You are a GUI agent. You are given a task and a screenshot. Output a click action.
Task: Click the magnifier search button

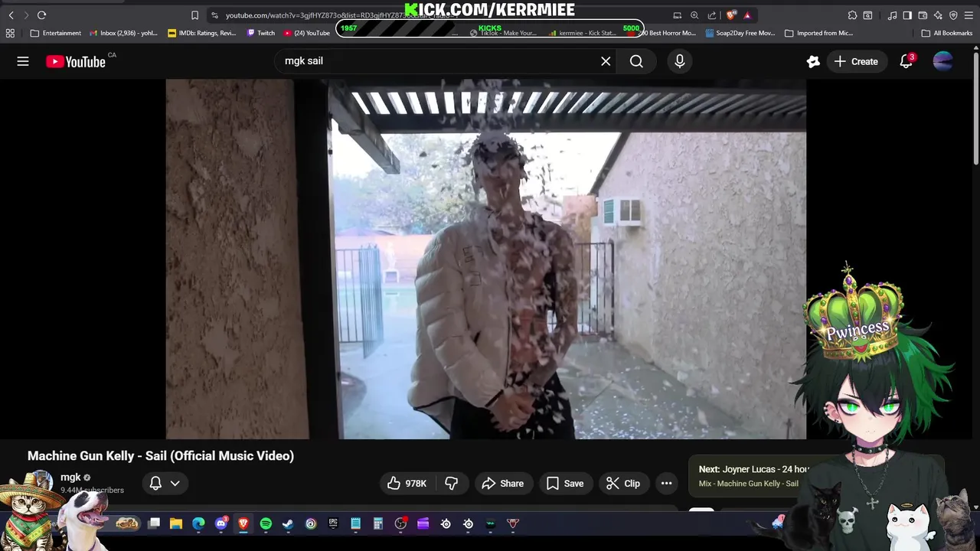636,61
